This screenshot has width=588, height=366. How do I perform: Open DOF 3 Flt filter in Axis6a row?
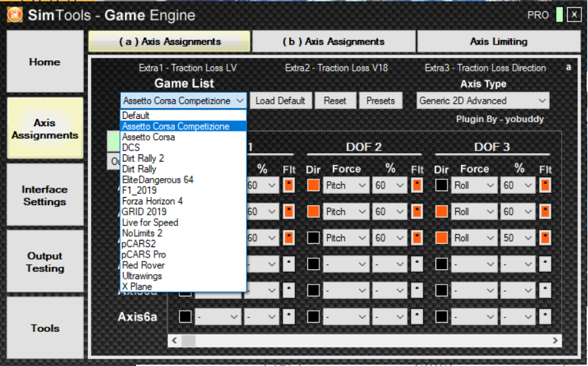pos(545,317)
